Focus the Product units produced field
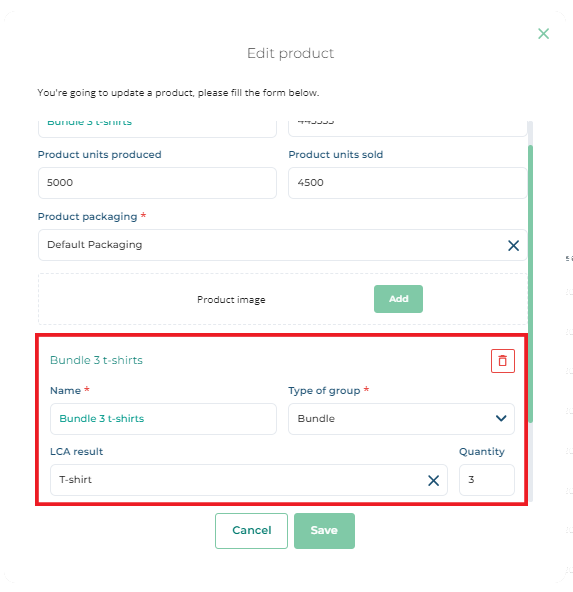 [157, 183]
